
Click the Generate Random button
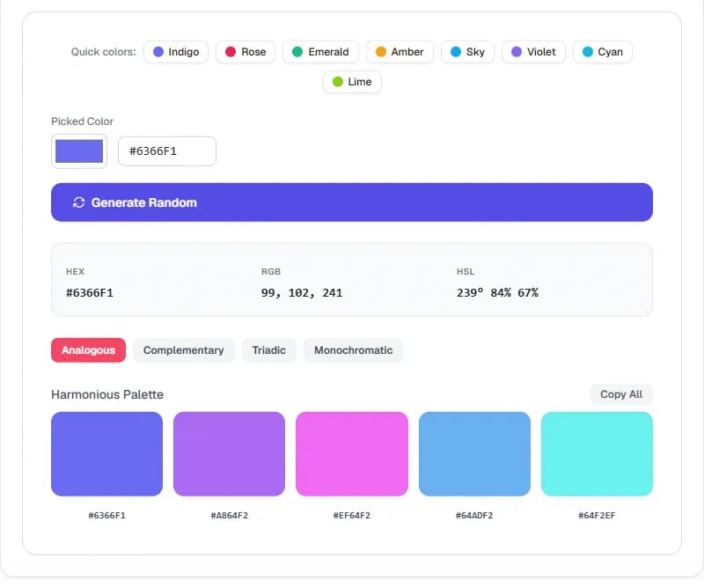coord(351,202)
